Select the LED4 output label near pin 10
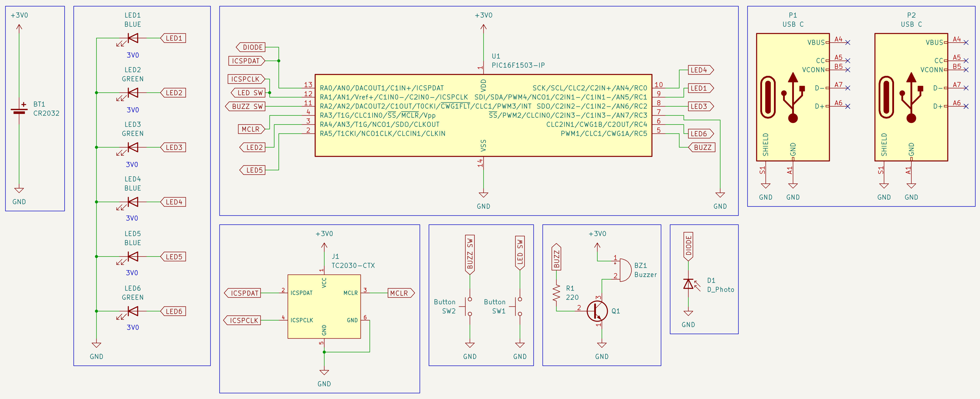The height and width of the screenshot is (399, 980). pyautogui.click(x=700, y=70)
